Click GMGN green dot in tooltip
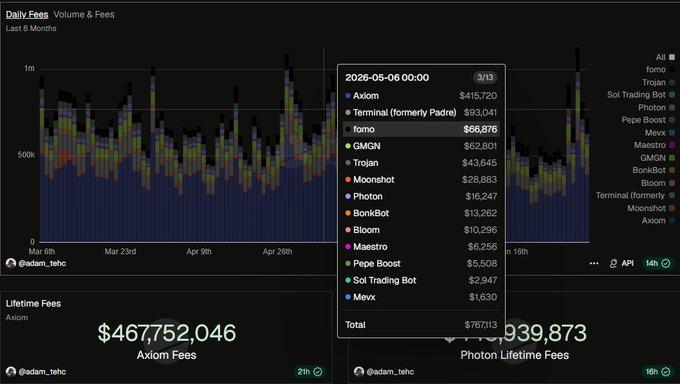Image resolution: width=680 pixels, height=384 pixels. click(x=348, y=146)
